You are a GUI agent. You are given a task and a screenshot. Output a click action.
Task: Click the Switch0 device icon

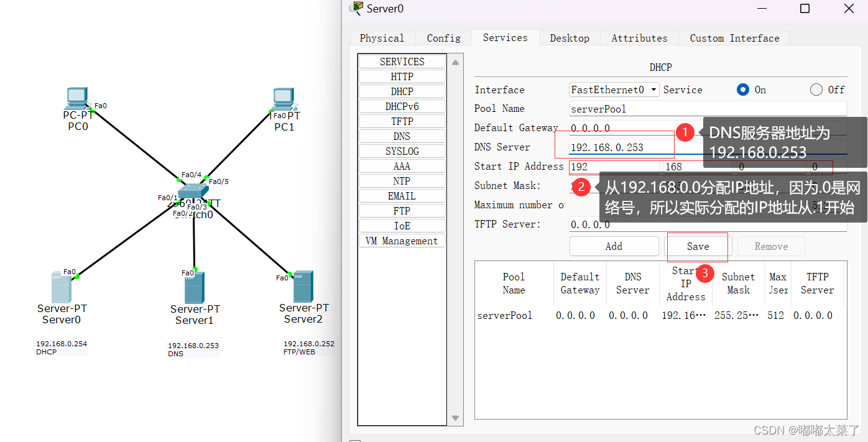click(x=193, y=191)
